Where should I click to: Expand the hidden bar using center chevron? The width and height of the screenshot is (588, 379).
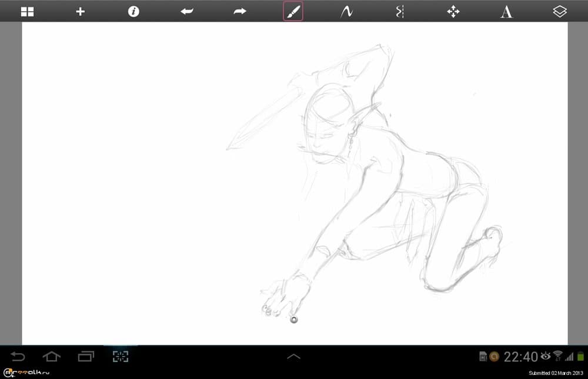click(x=294, y=355)
